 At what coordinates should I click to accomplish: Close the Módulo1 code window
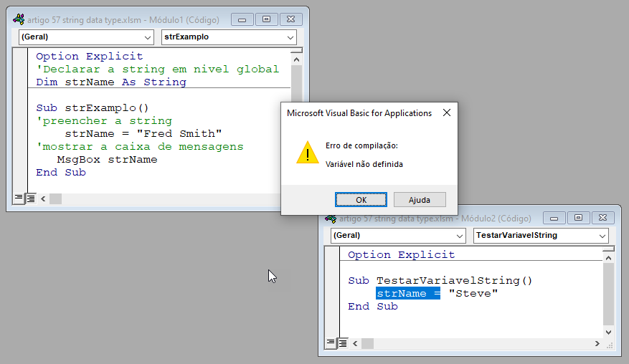coord(291,19)
